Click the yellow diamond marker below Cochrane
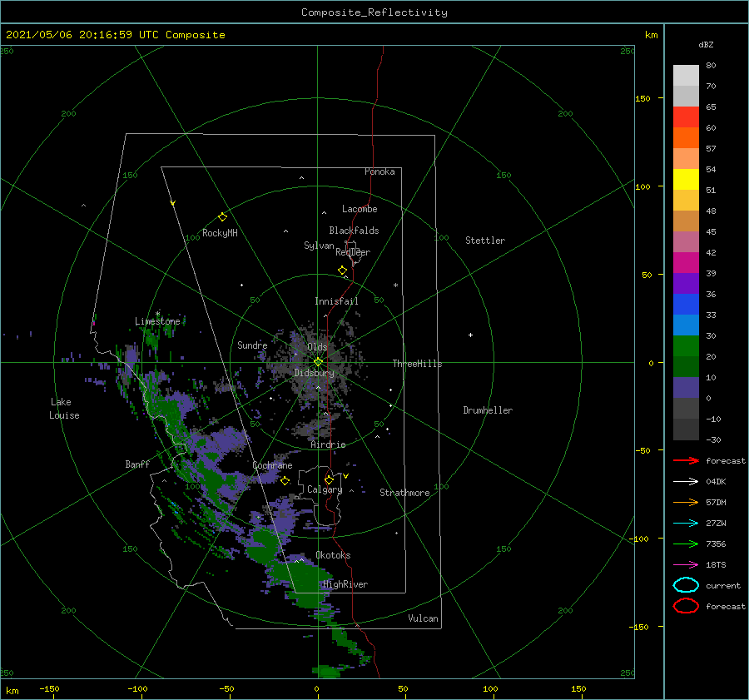This screenshot has width=749, height=700. pyautogui.click(x=285, y=481)
